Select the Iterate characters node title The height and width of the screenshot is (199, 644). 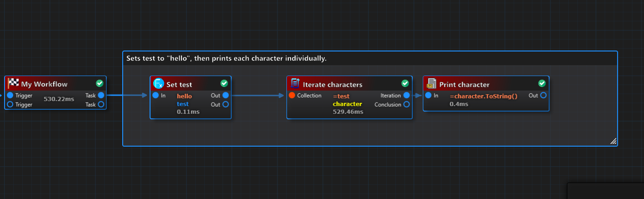332,84
